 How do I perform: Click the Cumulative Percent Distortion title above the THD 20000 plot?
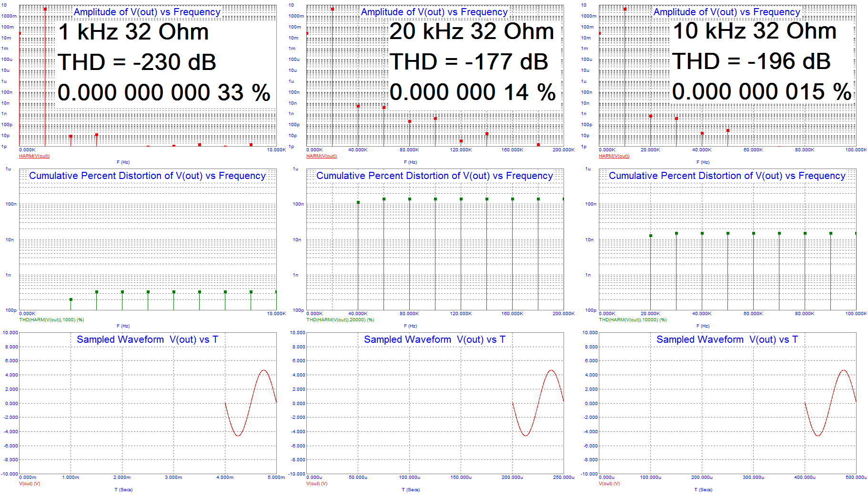click(434, 176)
